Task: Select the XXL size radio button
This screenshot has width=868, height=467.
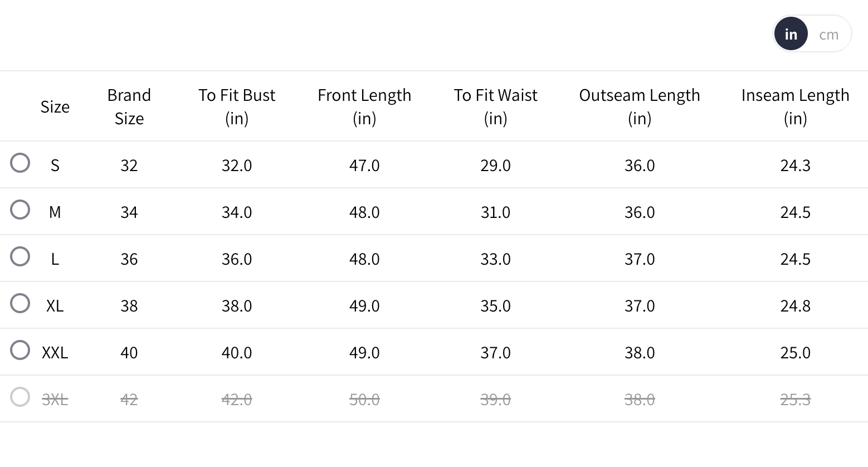Action: coord(20,350)
